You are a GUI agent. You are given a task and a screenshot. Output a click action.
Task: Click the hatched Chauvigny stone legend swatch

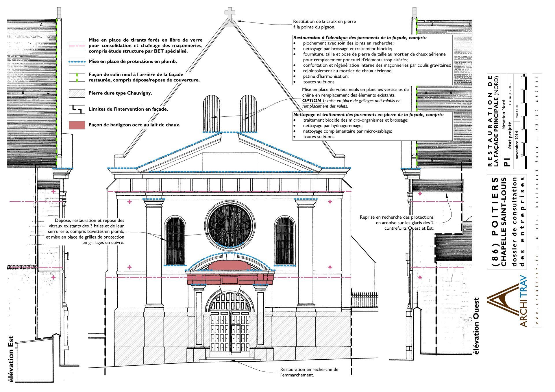coord(77,93)
